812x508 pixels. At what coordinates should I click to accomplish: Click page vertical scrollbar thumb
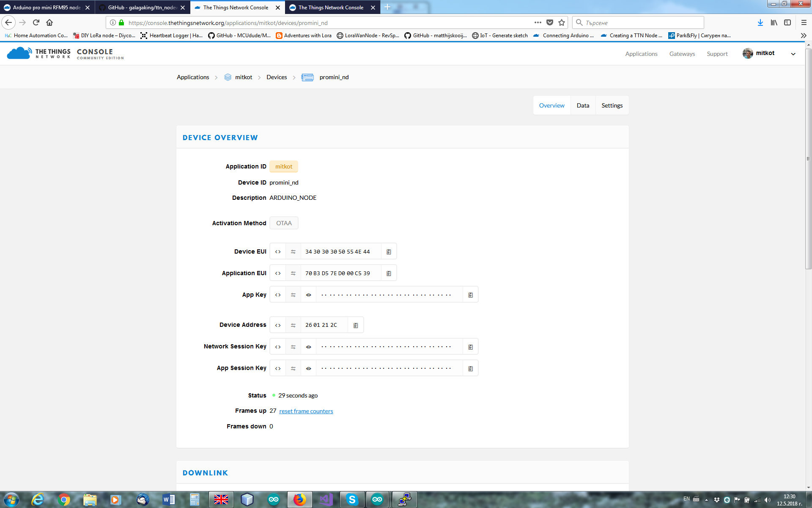tap(808, 159)
